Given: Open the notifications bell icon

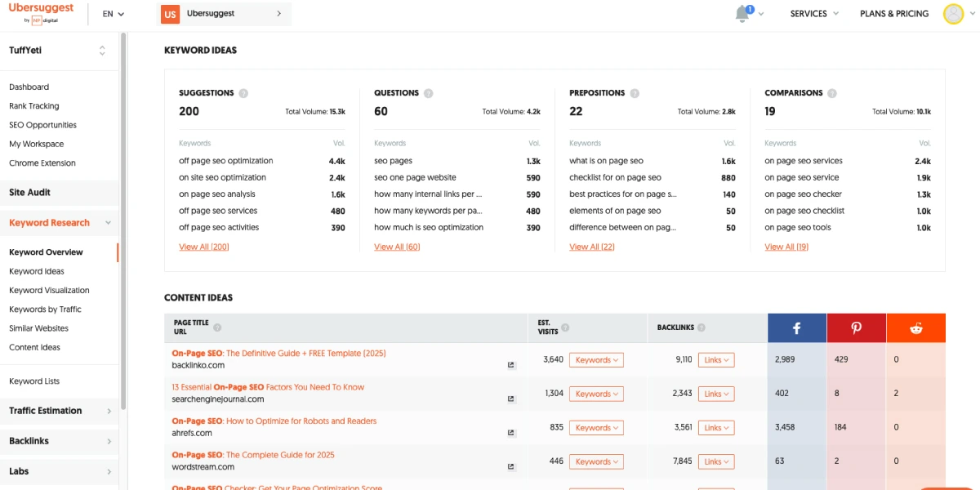Looking at the screenshot, I should (x=742, y=14).
